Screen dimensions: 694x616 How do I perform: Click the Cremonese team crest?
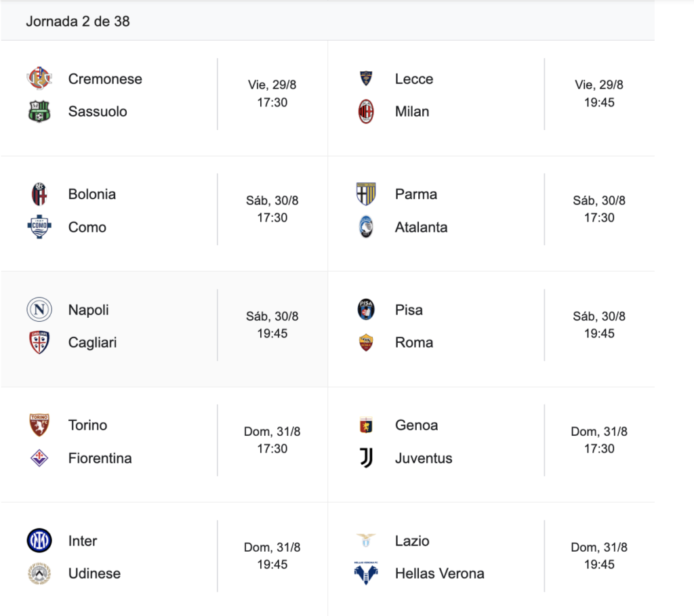[x=39, y=79]
